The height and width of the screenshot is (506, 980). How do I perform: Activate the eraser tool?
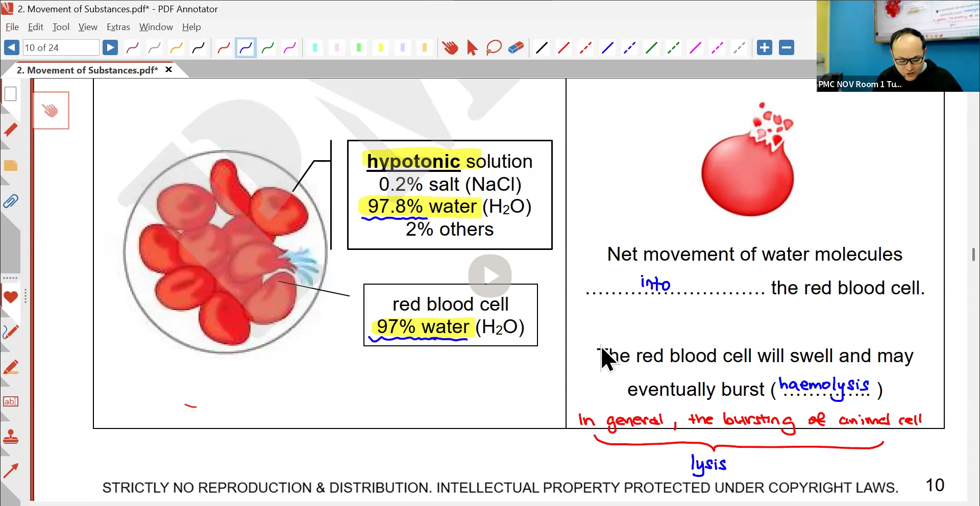click(x=516, y=48)
